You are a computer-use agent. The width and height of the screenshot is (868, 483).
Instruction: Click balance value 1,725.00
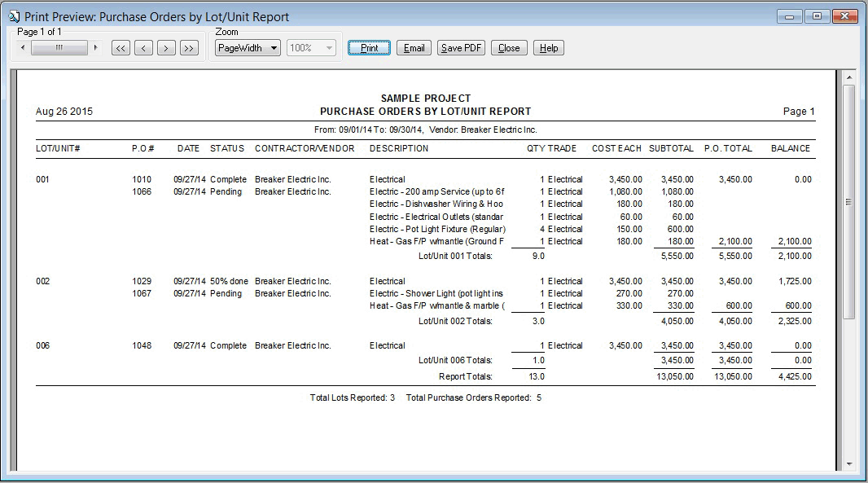[x=795, y=281]
